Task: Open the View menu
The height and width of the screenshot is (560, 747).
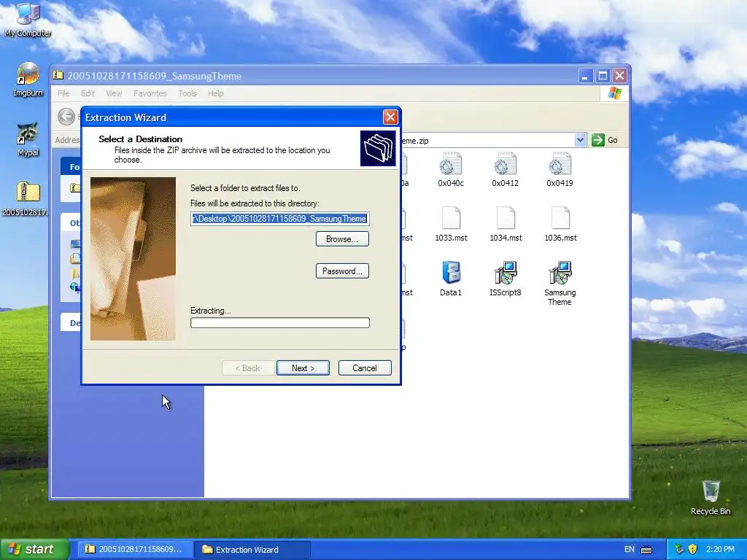Action: pos(114,93)
